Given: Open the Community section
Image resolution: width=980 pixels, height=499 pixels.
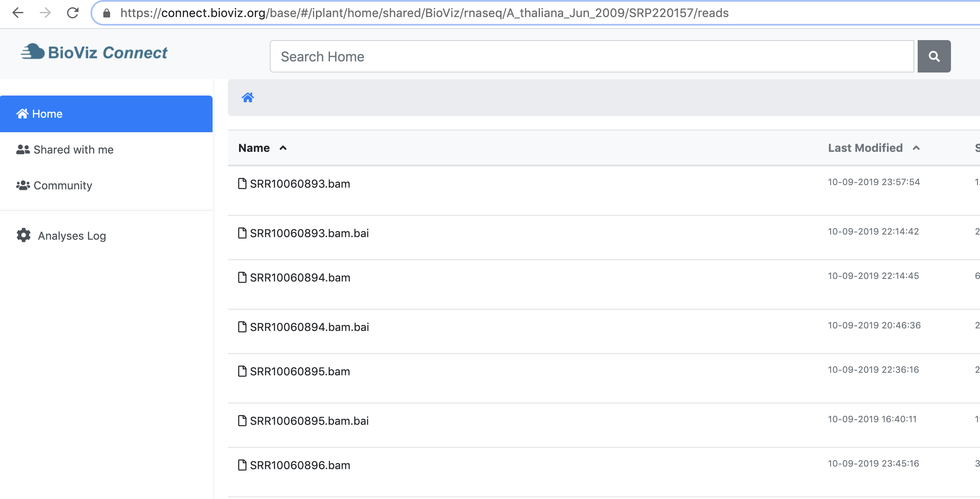Looking at the screenshot, I should tap(63, 186).
